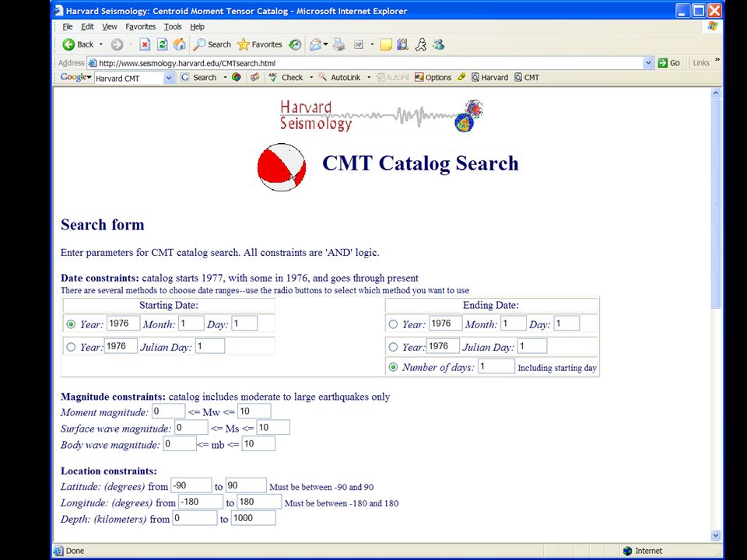Screen dimensions: 747x560
Task: Expand the Google search box history dropdown
Action: [169, 78]
